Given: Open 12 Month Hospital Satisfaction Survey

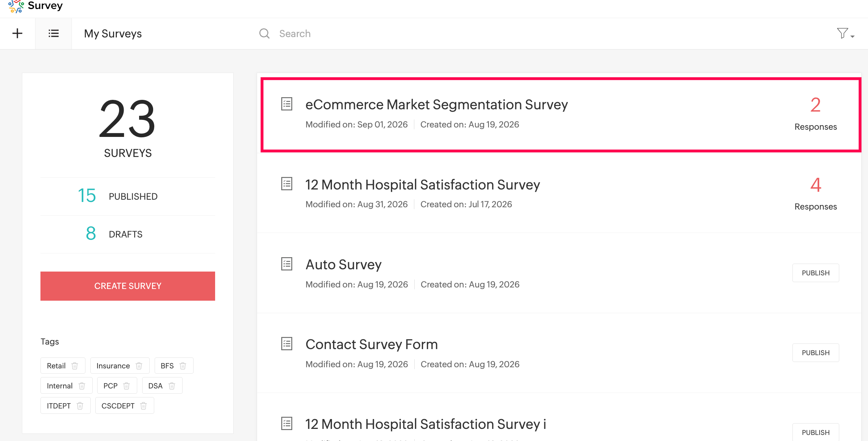Looking at the screenshot, I should pyautogui.click(x=423, y=185).
